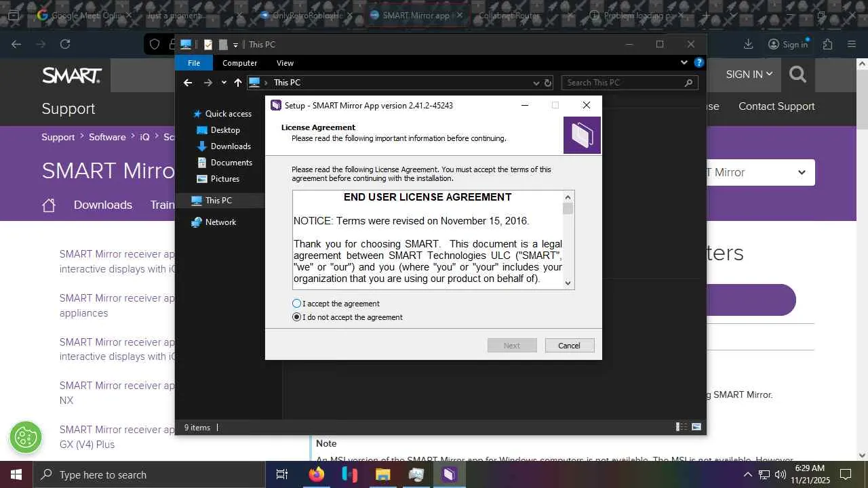Expand the File Explorer ribbon chevron
The image size is (868, 488).
tap(684, 63)
